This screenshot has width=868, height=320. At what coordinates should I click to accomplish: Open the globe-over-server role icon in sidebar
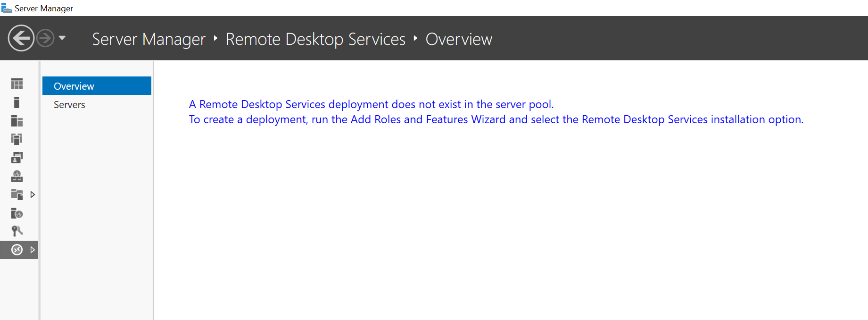coord(17,176)
